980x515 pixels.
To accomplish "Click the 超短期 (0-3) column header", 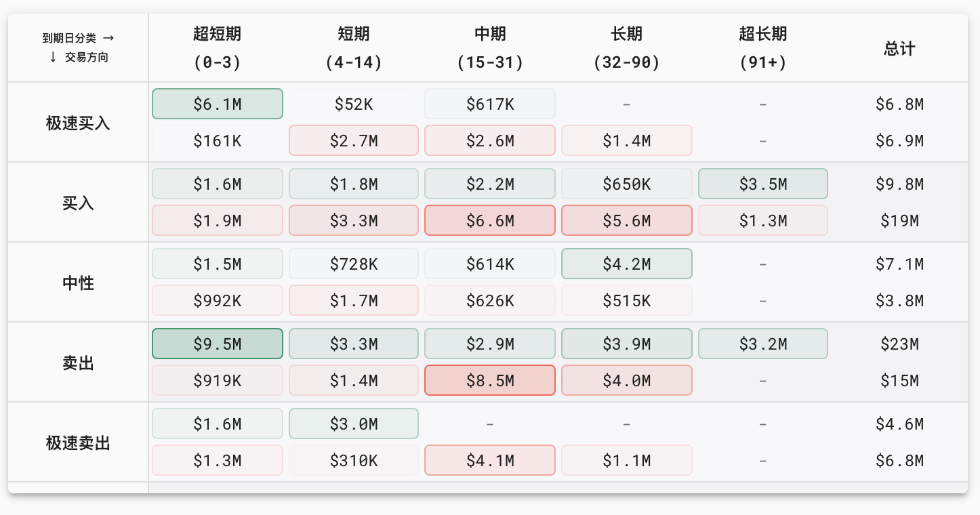I will click(x=218, y=48).
